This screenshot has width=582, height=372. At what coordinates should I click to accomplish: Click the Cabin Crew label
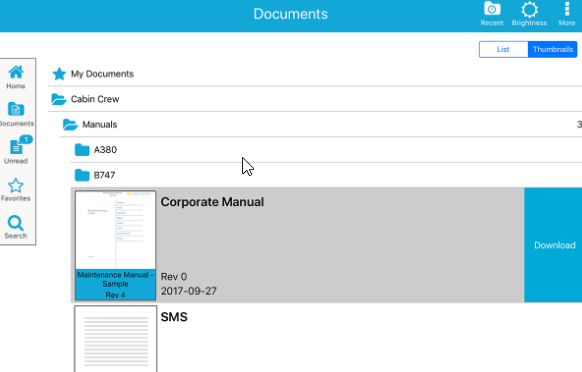(95, 99)
